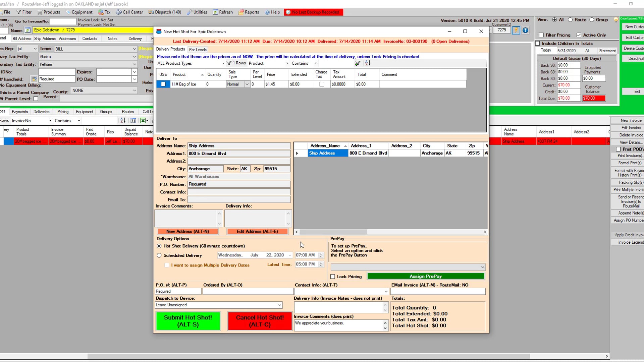
Task: Open the Sale Type Normal dropdown
Action: coord(247,84)
